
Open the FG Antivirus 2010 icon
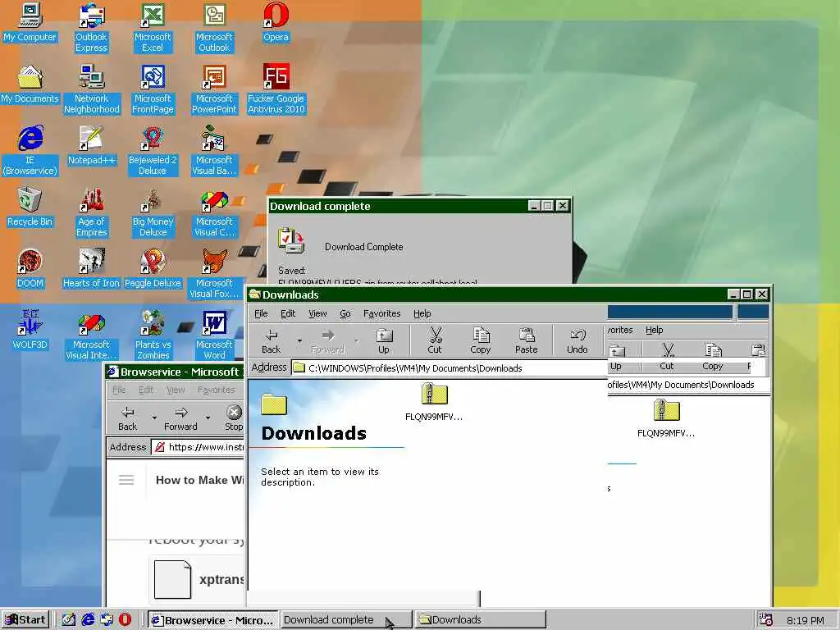[x=276, y=89]
